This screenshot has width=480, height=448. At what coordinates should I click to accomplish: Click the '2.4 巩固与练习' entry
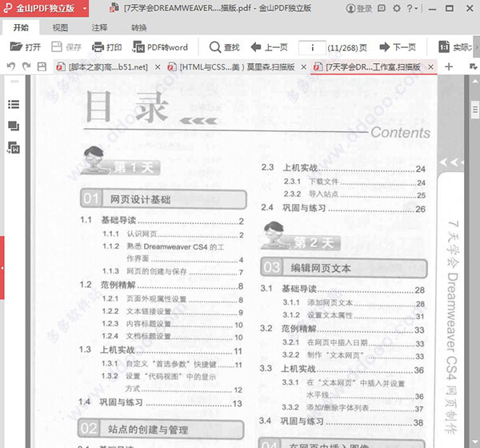(343, 208)
